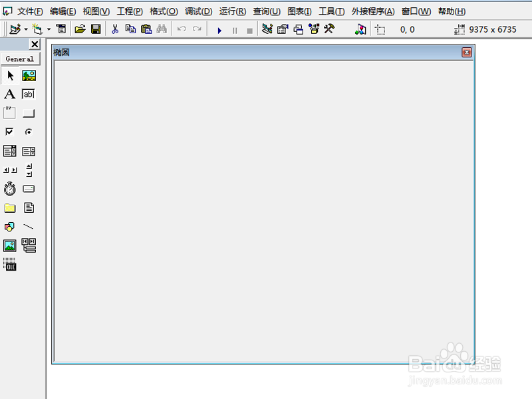The height and width of the screenshot is (399, 532).
Task: Select the OLE control tool
Action: tap(10, 264)
